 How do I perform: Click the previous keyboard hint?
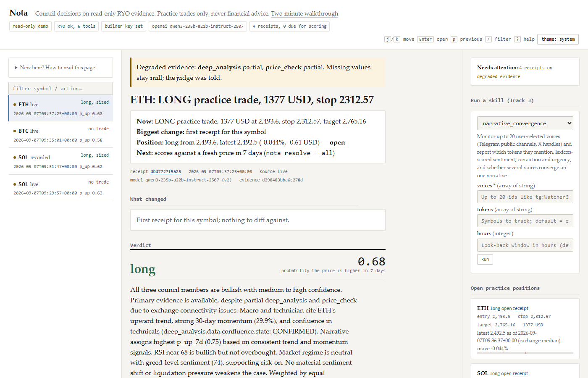click(466, 39)
